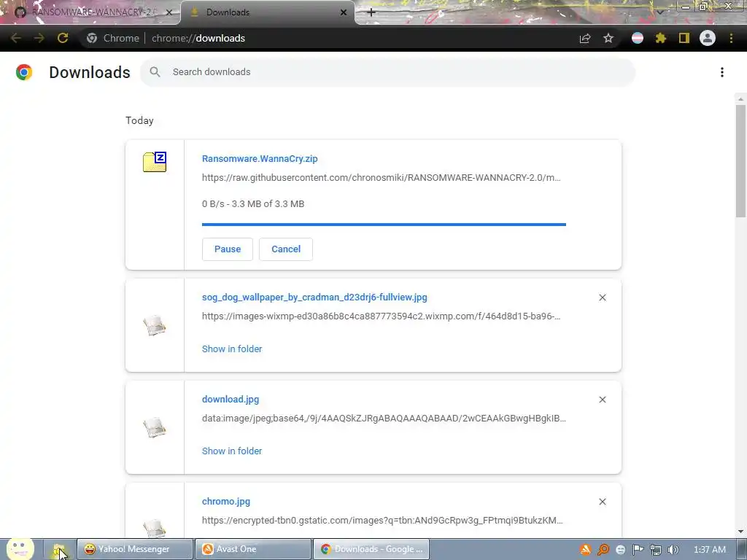
Task: Switch to the RANSOMWARE-WANNACRY-2.0 tab
Action: click(90, 12)
